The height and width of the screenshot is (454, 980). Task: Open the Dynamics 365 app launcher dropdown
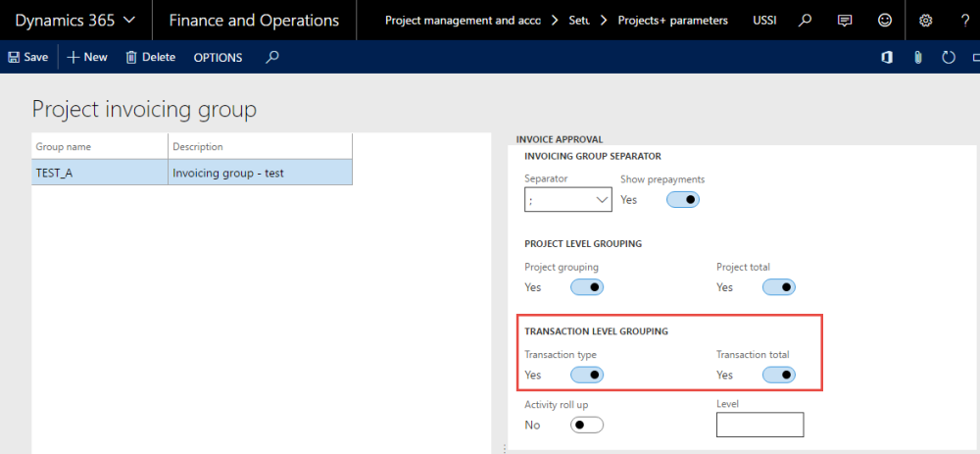[75, 20]
